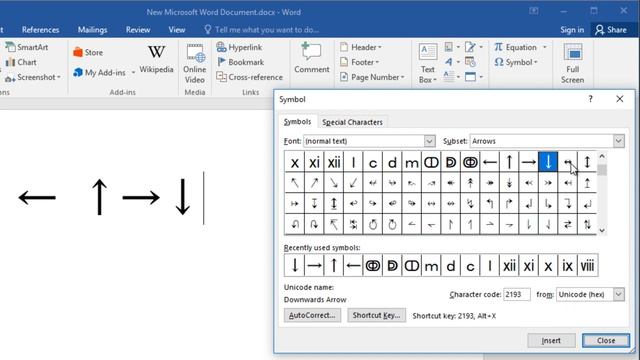Choose recently used downwards arrow
The height and width of the screenshot is (360, 640).
click(294, 266)
